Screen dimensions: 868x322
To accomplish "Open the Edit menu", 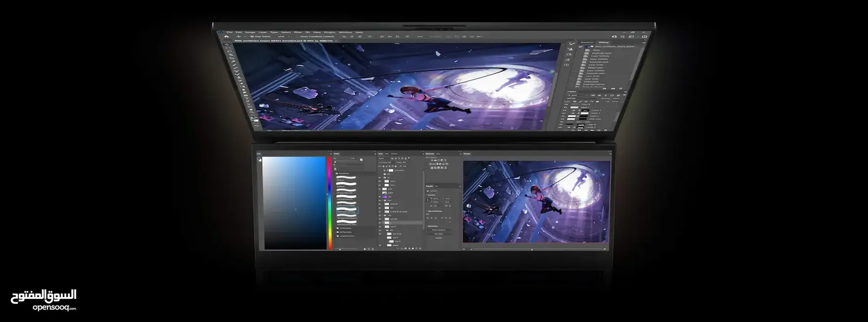I will pos(239,32).
